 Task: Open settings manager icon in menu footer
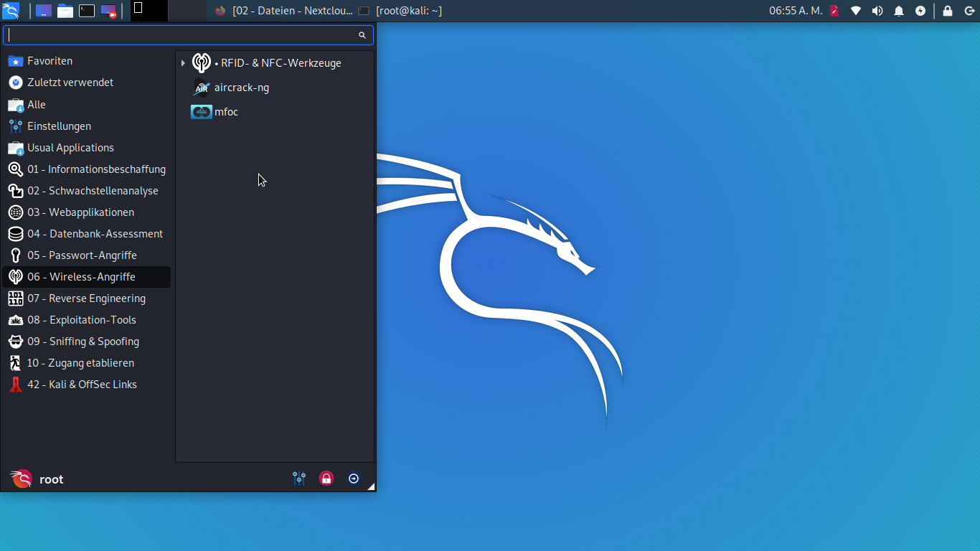click(299, 479)
